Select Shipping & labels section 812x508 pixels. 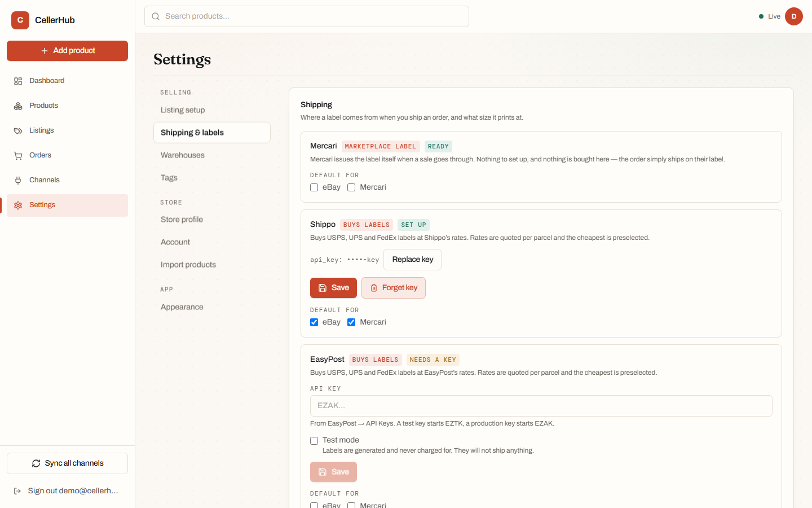[212, 133]
